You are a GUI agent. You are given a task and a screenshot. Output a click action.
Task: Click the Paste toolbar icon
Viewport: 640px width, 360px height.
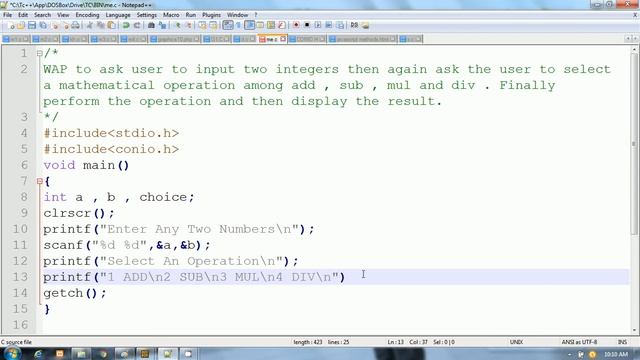point(111,25)
